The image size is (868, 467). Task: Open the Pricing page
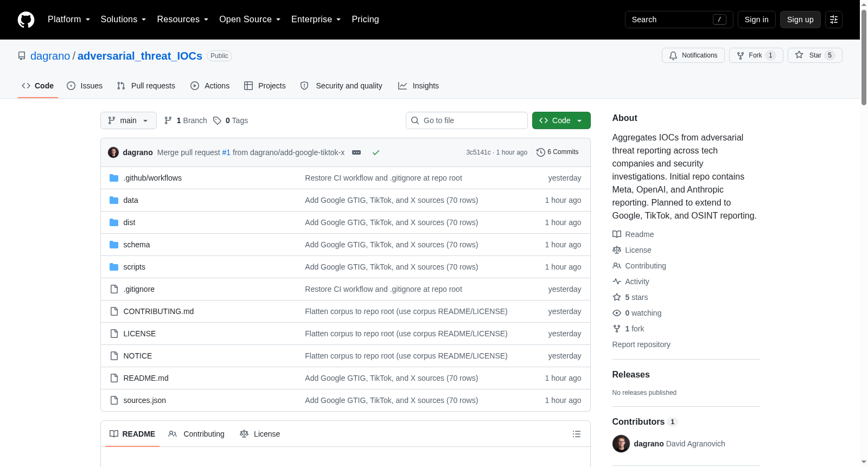365,20
